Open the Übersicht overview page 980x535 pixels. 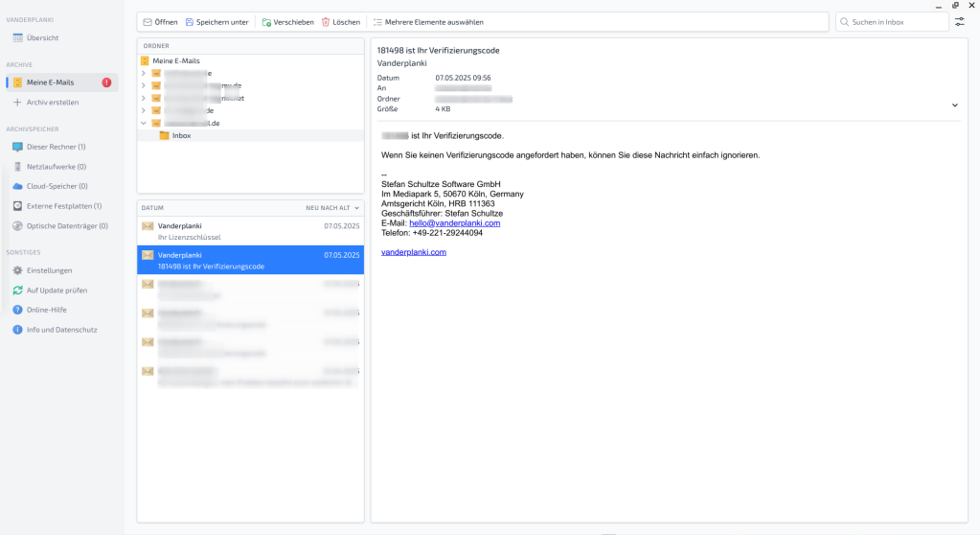coord(42,37)
